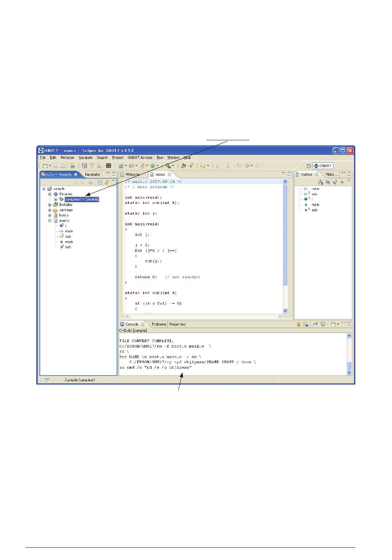Expand the Includes node
Image resolution: width=392 pixels, height=560 pixels.
tap(50, 205)
